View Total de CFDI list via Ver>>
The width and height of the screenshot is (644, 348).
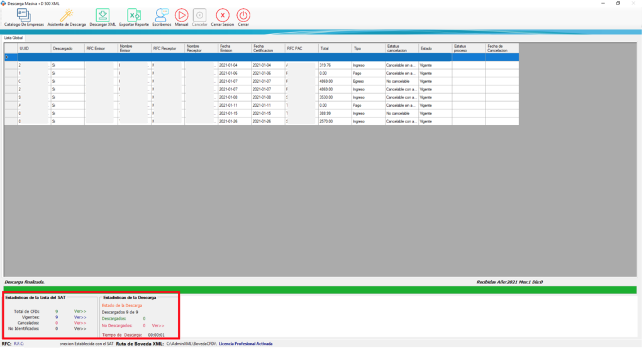[80, 311]
